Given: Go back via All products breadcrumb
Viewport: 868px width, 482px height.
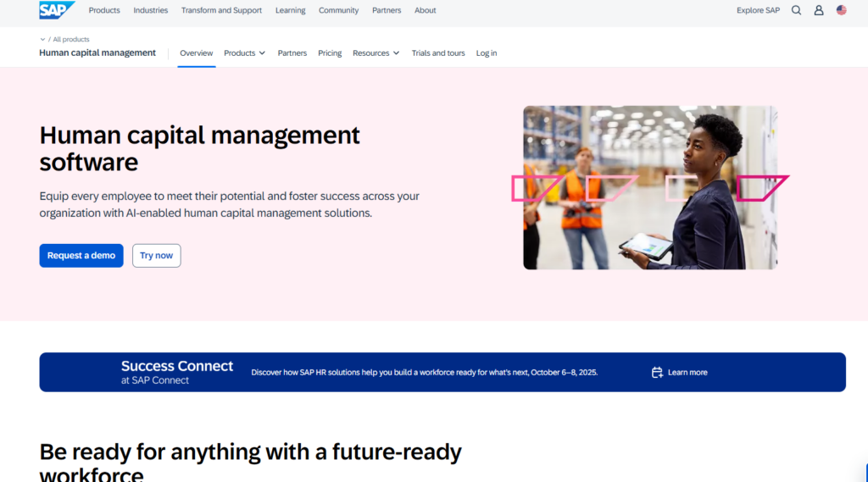Looking at the screenshot, I should point(70,40).
